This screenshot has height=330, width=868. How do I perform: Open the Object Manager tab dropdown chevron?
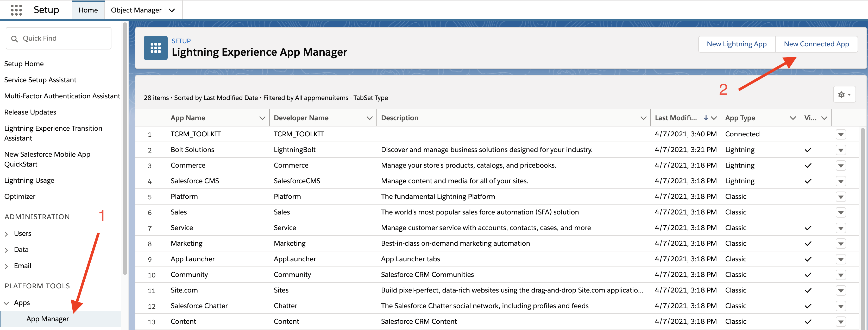click(x=172, y=10)
